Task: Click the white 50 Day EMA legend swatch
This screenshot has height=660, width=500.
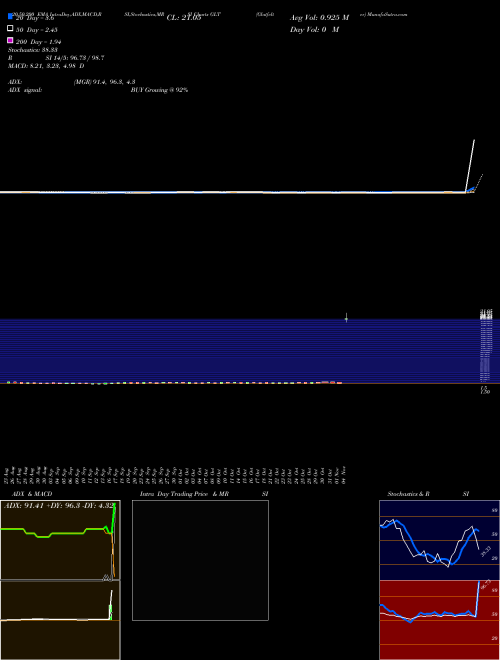Action: click(10, 29)
